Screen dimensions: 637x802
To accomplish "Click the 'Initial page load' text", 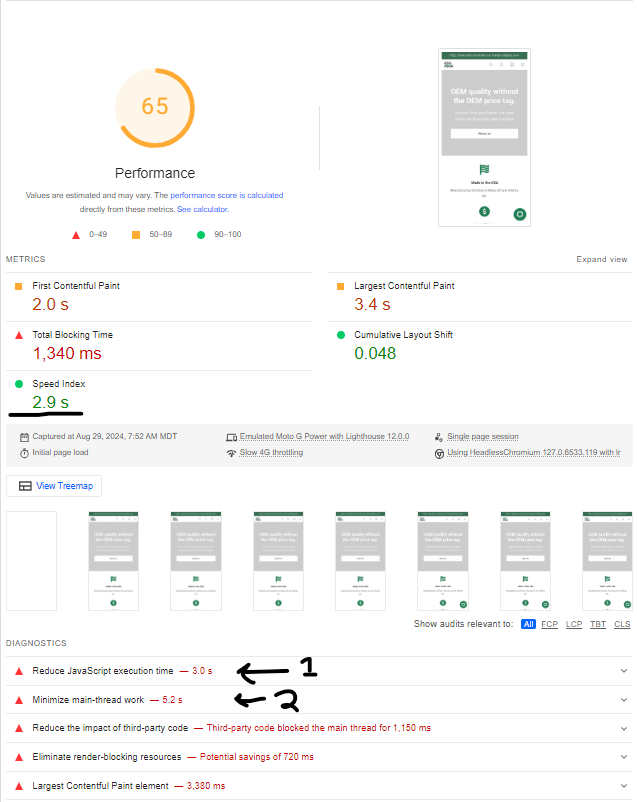I will [60, 453].
